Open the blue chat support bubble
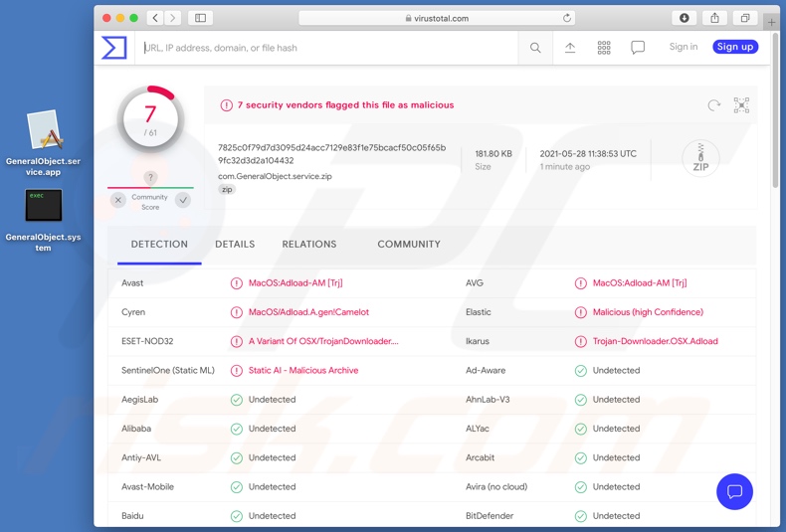Image resolution: width=786 pixels, height=532 pixels. tap(734, 491)
